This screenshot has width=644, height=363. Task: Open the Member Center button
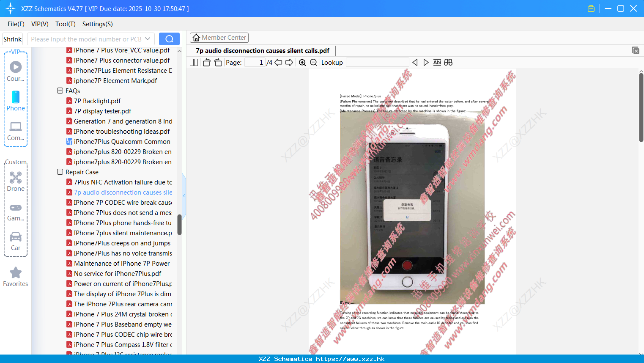(219, 38)
